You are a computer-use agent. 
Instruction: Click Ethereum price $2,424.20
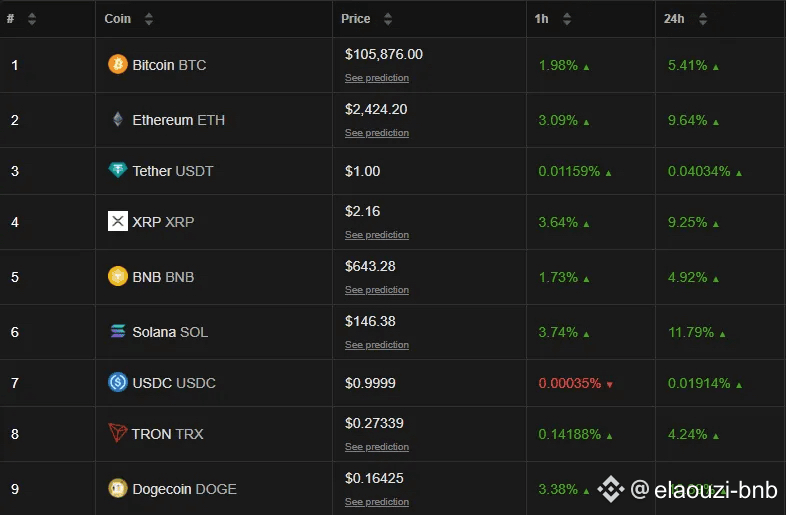pos(376,109)
